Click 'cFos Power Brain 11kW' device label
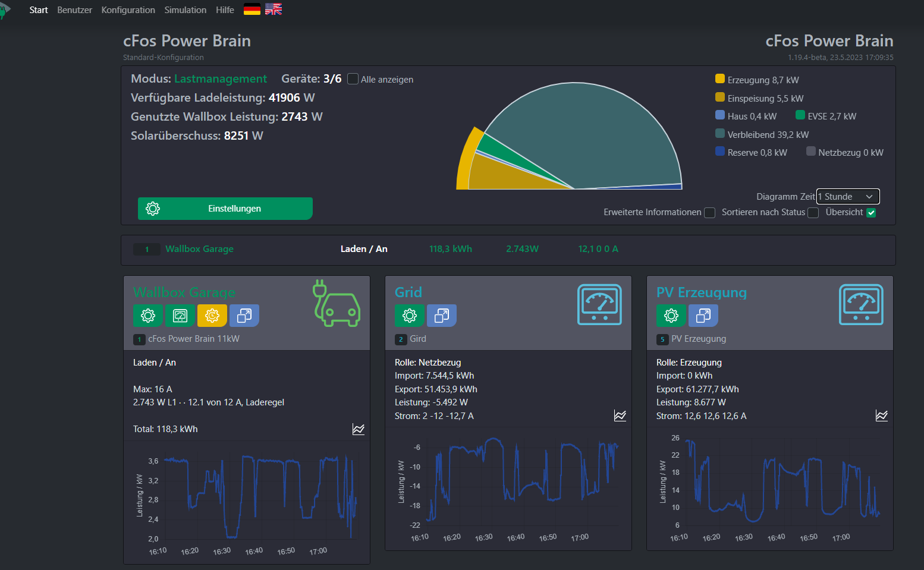924x570 pixels. click(x=194, y=339)
